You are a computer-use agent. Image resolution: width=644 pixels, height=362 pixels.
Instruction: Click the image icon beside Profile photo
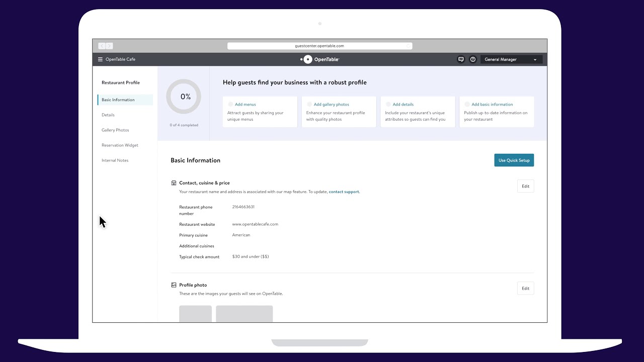[174, 285]
